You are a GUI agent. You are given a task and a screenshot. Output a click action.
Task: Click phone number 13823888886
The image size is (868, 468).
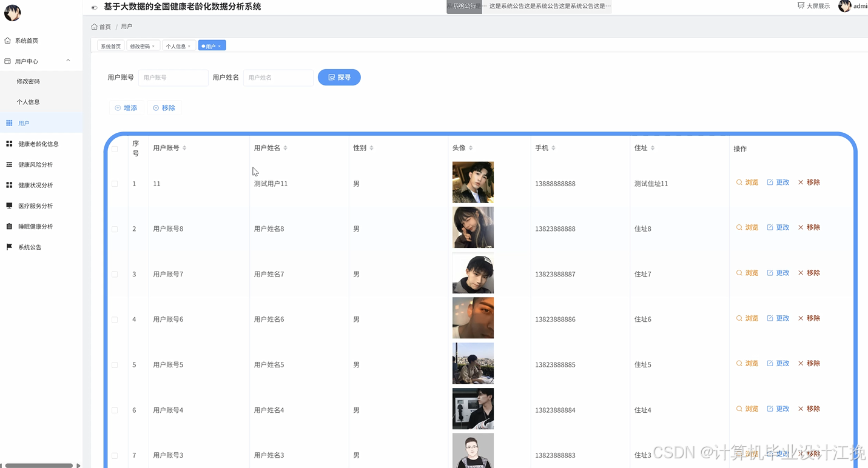[x=555, y=319]
